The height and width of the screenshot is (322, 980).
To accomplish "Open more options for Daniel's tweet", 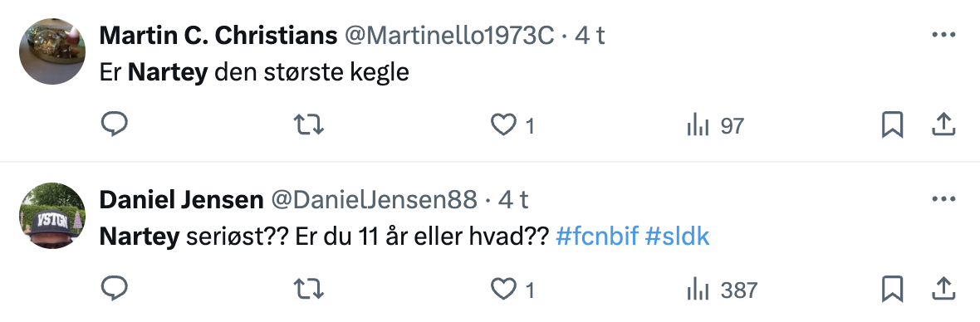I will click(943, 199).
